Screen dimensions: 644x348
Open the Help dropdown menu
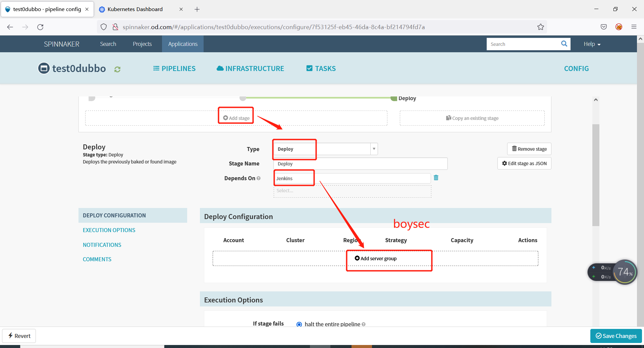tap(592, 44)
